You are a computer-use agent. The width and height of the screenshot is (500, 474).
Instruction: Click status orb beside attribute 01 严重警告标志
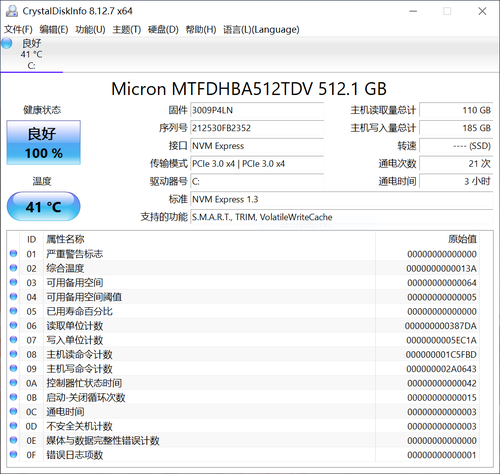[13, 254]
